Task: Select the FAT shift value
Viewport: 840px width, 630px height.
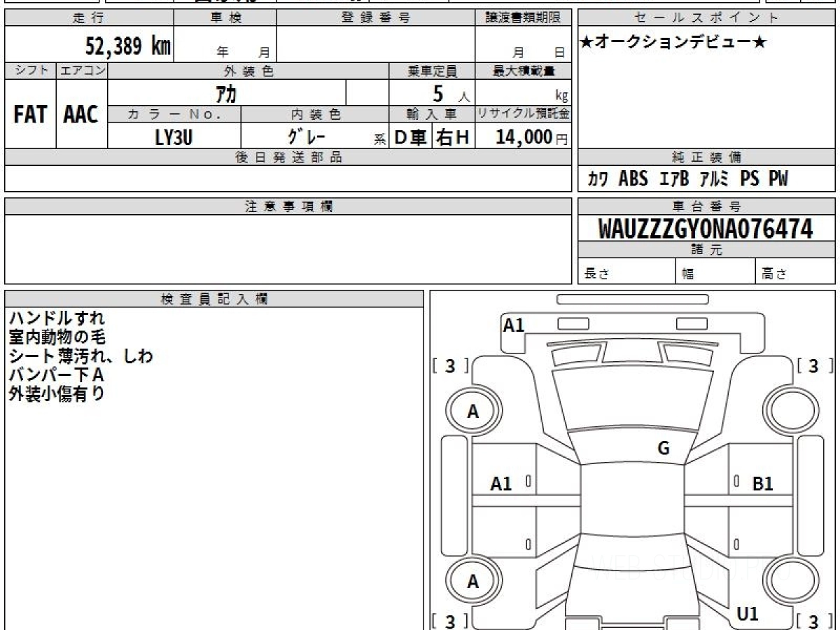Action: [30, 114]
